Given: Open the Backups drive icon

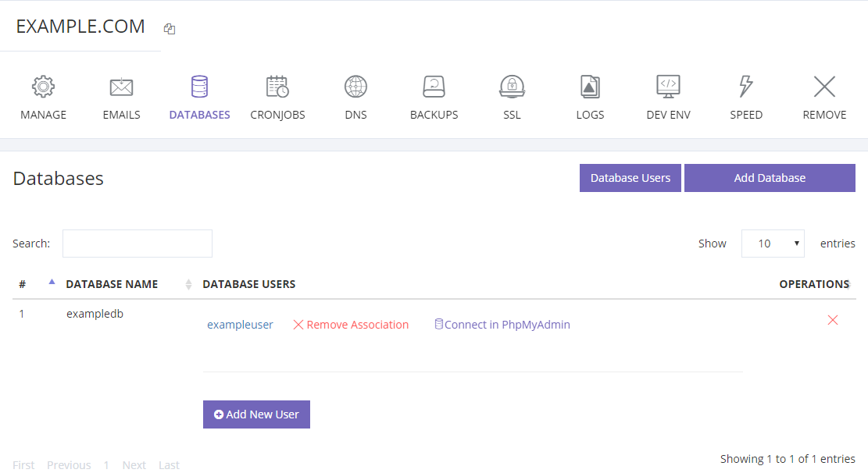Looking at the screenshot, I should (434, 87).
